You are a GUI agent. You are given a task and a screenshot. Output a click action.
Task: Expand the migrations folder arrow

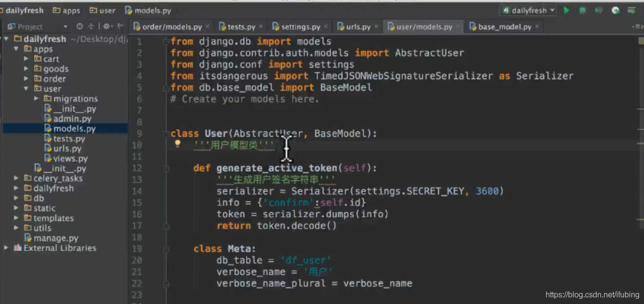pos(37,99)
